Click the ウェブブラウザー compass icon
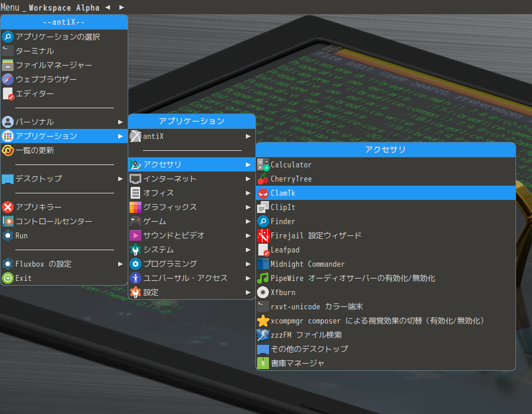Image resolution: width=532 pixels, height=414 pixels. tap(8, 79)
